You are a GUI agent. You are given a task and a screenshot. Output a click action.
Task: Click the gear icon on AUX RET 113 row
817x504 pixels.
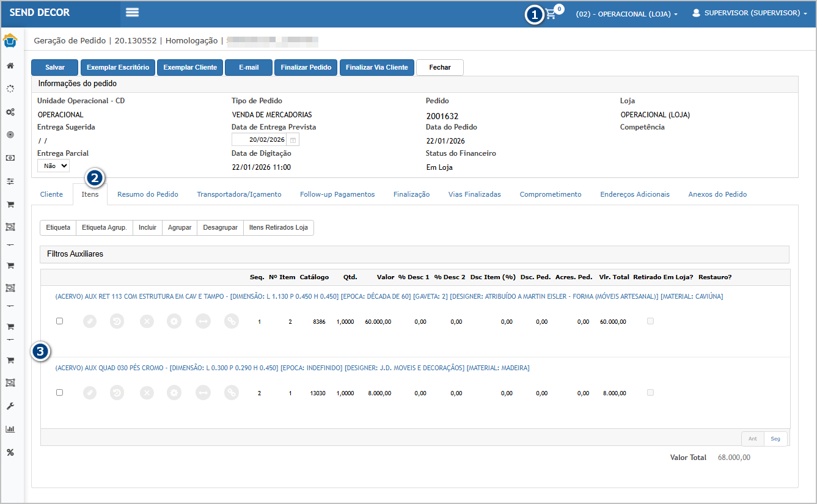tap(175, 321)
